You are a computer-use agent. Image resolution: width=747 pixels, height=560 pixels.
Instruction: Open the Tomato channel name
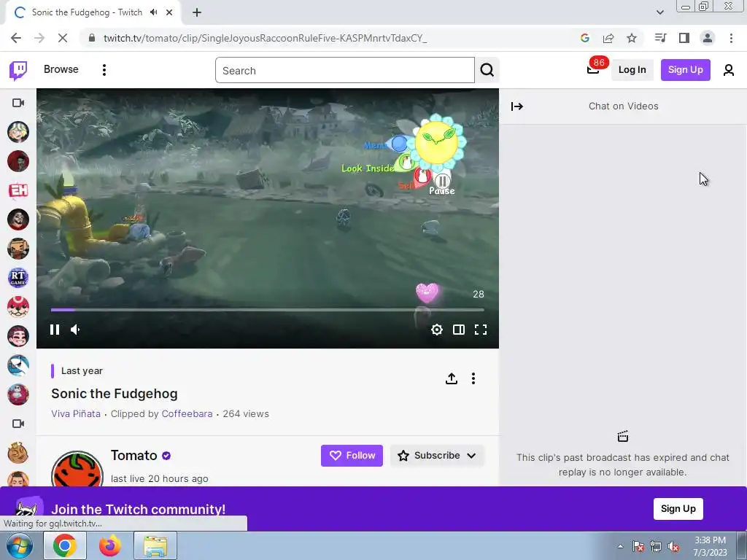click(x=134, y=455)
